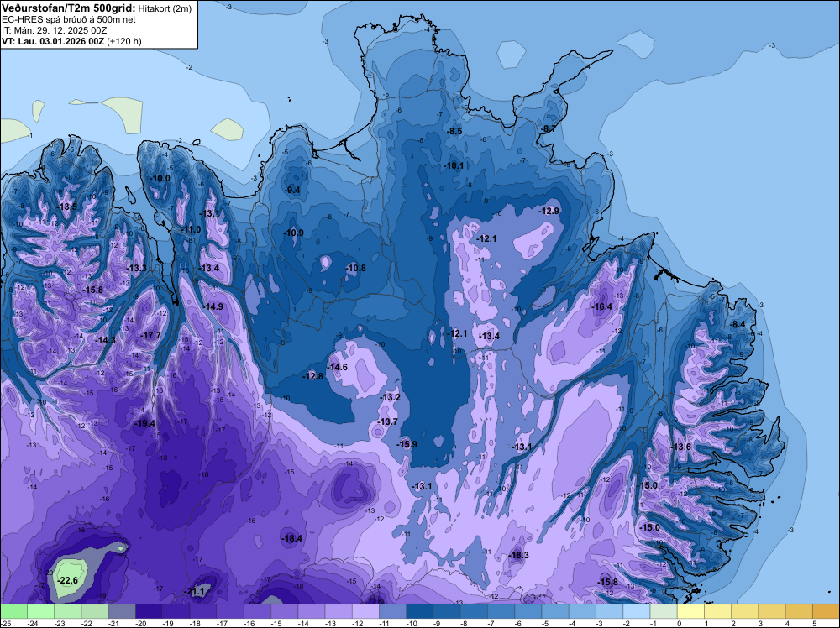Click the -10.1 temperature label

454,166
